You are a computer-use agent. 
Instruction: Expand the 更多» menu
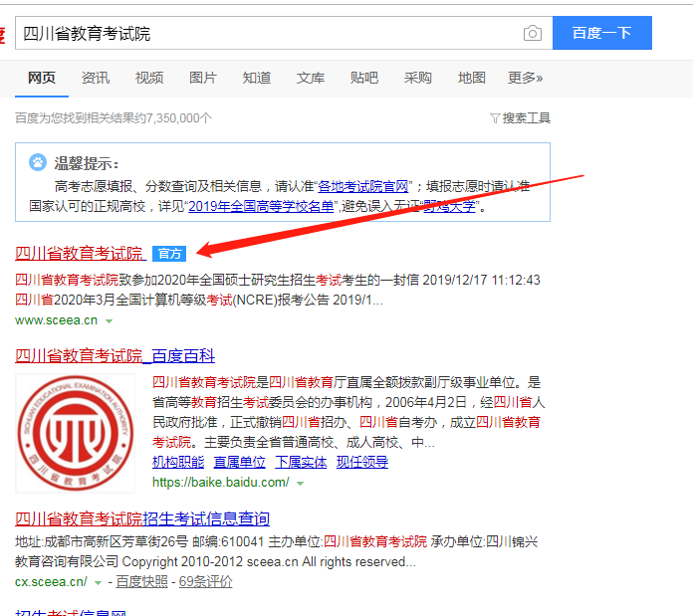click(x=525, y=78)
